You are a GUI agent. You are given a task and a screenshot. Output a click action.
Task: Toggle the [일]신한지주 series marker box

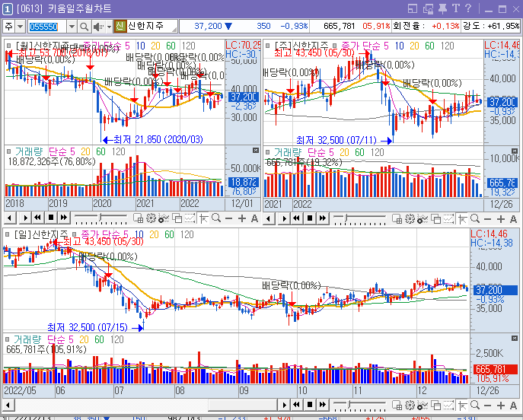pyautogui.click(x=8, y=234)
